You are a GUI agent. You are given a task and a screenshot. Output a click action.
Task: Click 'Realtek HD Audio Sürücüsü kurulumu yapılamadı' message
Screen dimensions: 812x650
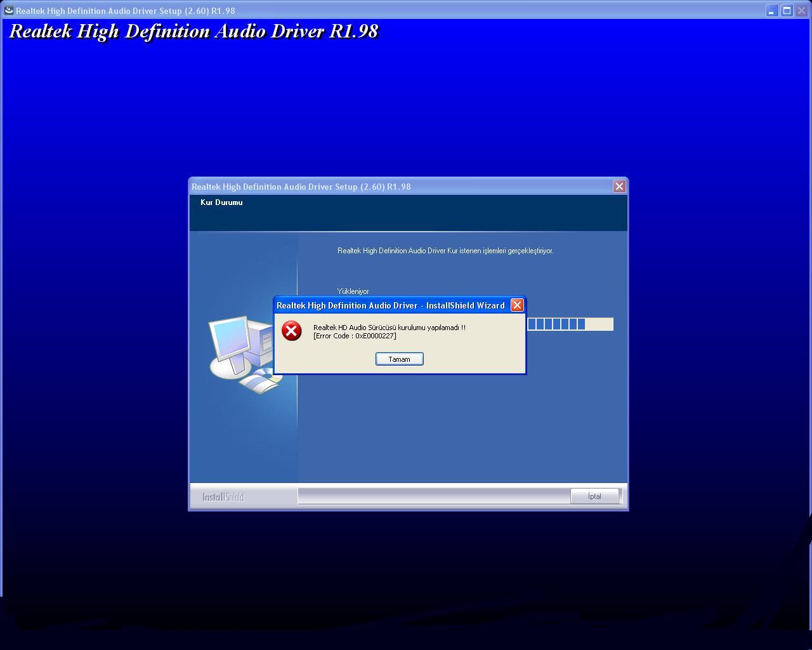pyautogui.click(x=390, y=328)
